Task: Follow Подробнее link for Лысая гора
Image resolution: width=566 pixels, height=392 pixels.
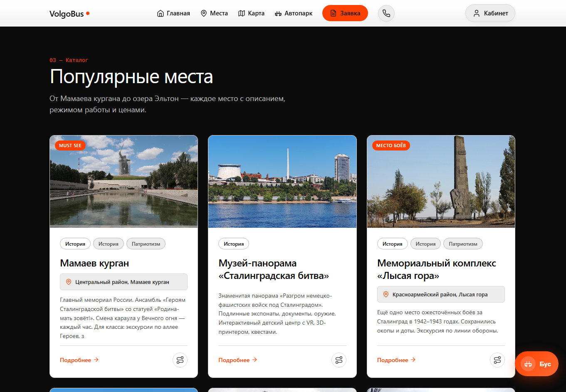Action: coord(396,360)
